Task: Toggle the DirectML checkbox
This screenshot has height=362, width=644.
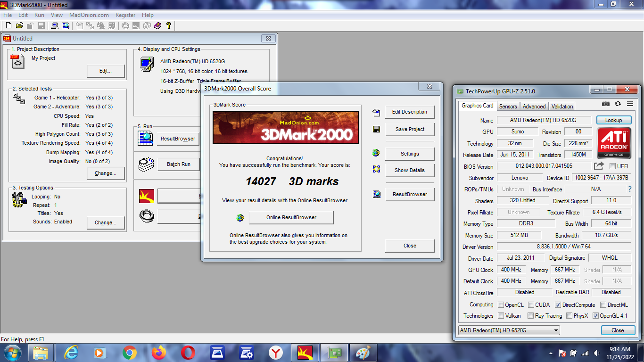Action: coord(603,305)
